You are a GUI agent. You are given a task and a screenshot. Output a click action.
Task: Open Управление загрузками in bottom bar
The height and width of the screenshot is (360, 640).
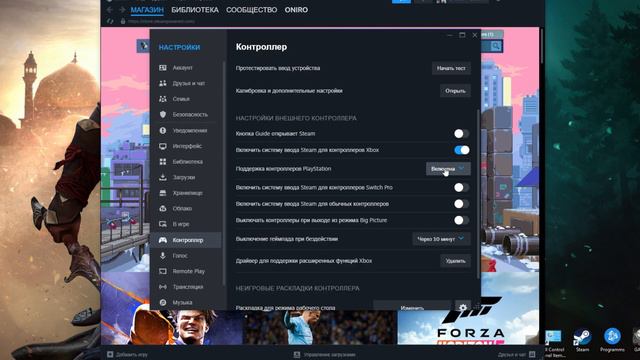(325, 354)
